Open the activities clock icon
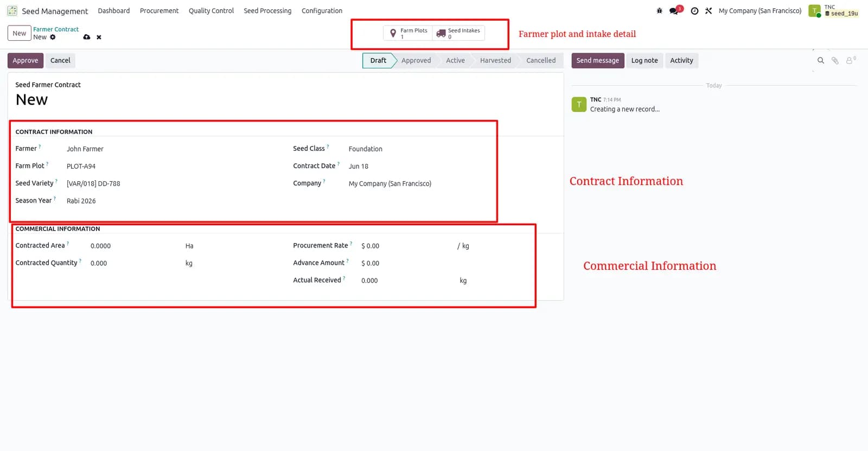The image size is (868, 451). (694, 11)
